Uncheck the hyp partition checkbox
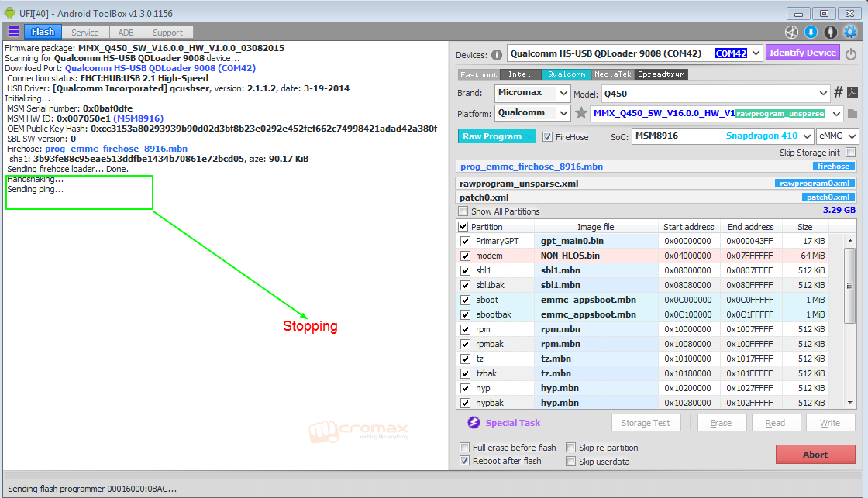 coord(466,389)
